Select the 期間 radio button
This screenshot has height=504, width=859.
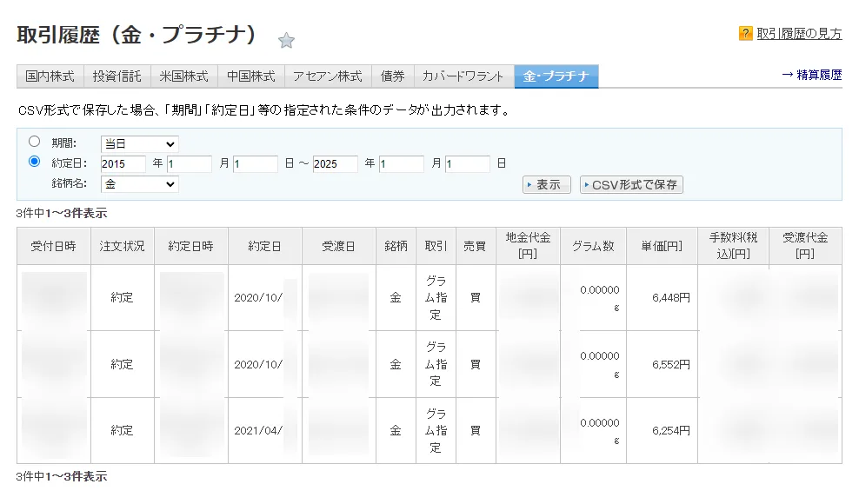35,141
